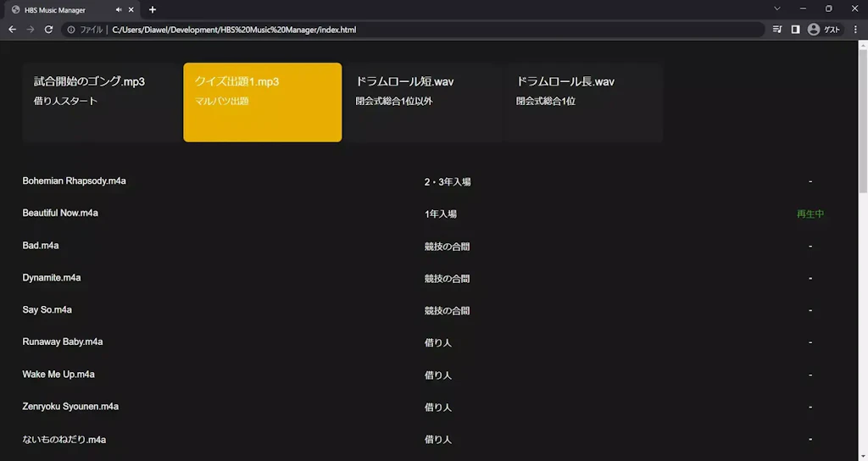This screenshot has width=868, height=461.
Task: Click 競技の合間 in the Say So.m4a row
Action: pos(447,311)
